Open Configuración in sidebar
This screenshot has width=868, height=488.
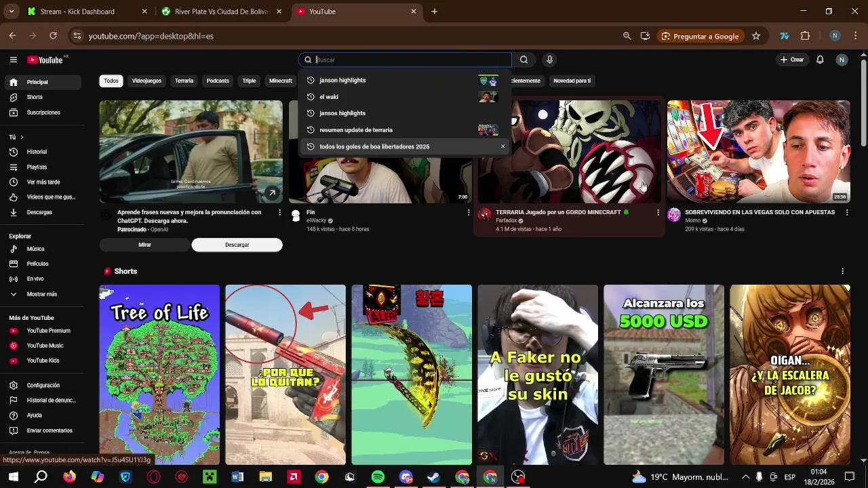pyautogui.click(x=44, y=385)
